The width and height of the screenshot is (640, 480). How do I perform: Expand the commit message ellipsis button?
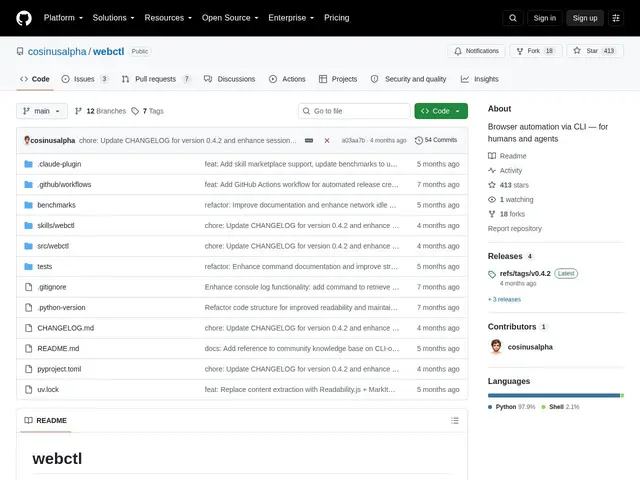(x=309, y=140)
